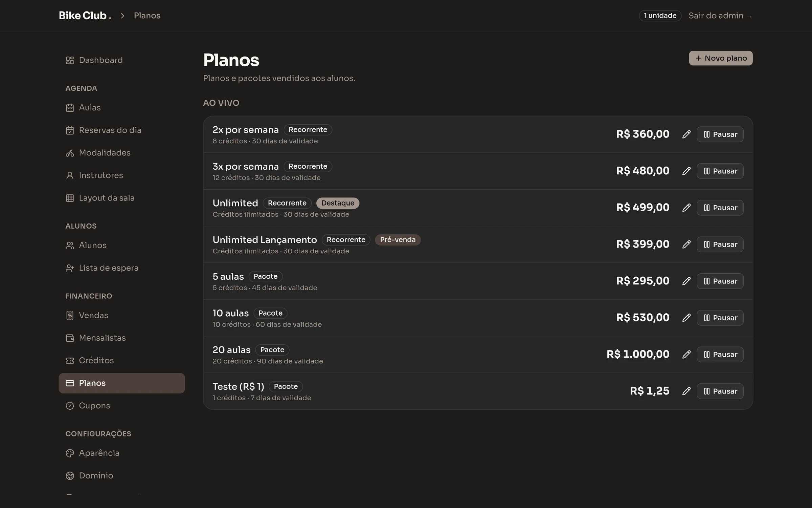Viewport: 812px width, 508px height.
Task: Open Alunos in sidebar
Action: click(x=121, y=245)
